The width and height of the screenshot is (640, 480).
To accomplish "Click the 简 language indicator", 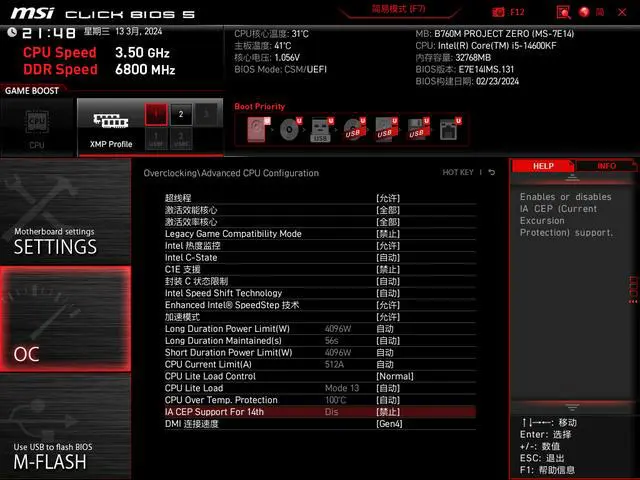I will click(600, 12).
